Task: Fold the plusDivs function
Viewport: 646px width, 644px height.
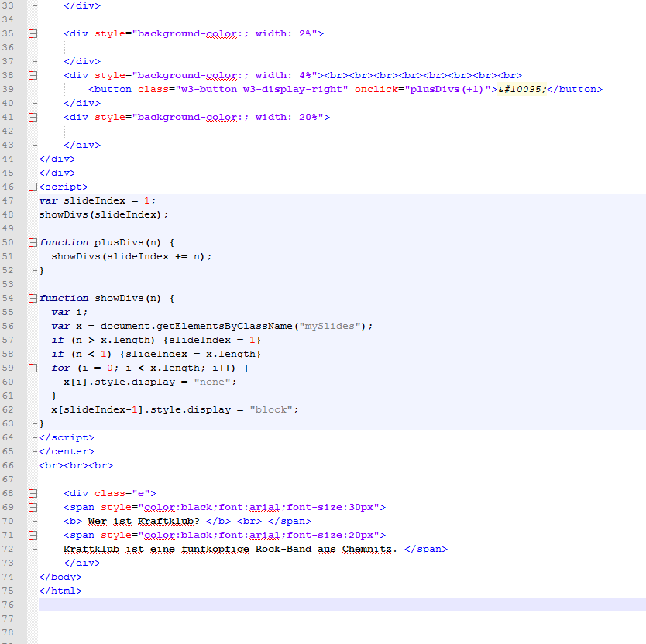Action: tap(32, 242)
